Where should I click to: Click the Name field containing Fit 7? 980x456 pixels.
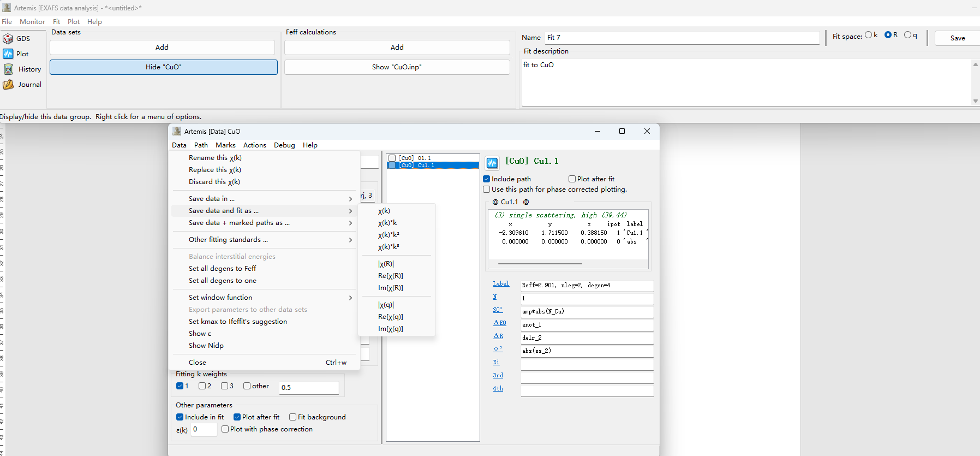pyautogui.click(x=682, y=38)
